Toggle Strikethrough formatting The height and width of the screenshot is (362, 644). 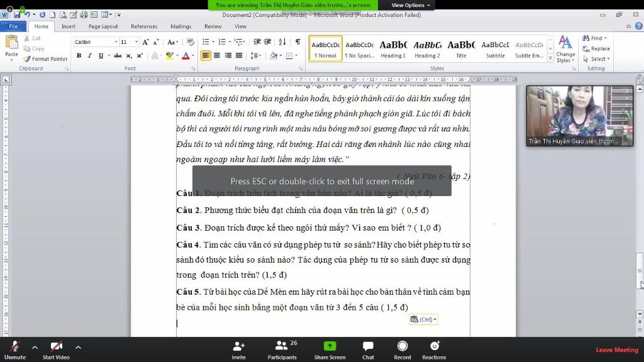118,55
